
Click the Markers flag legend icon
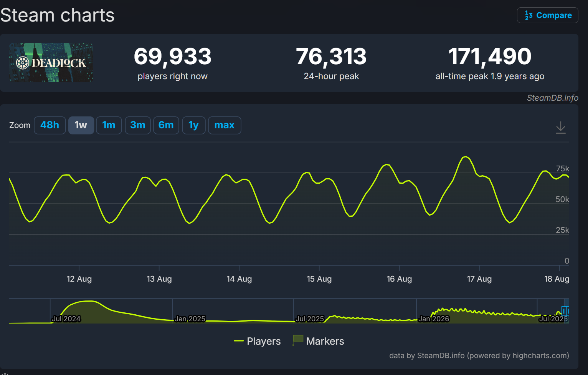[298, 340]
